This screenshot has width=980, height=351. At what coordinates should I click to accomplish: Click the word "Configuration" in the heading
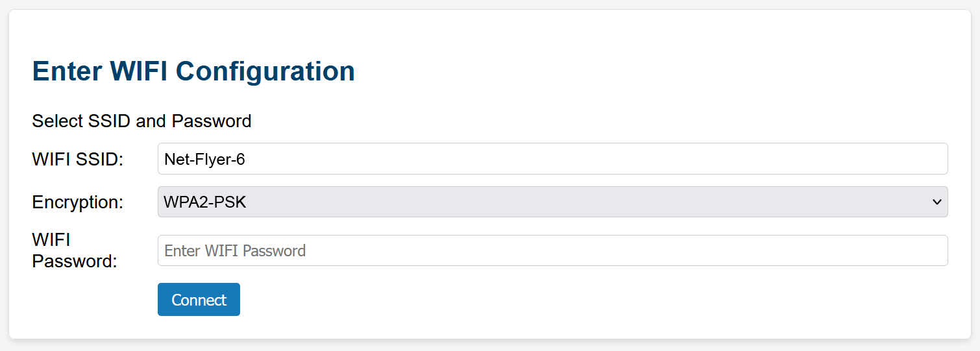point(265,71)
